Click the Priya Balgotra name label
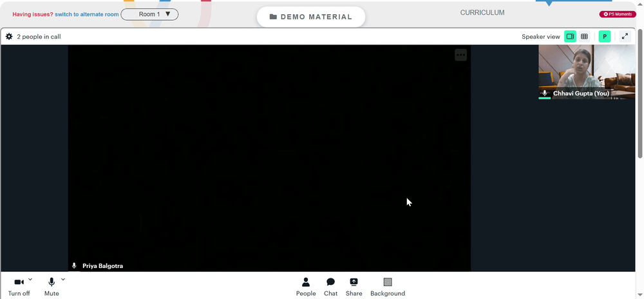The image size is (644, 299). pyautogui.click(x=102, y=265)
